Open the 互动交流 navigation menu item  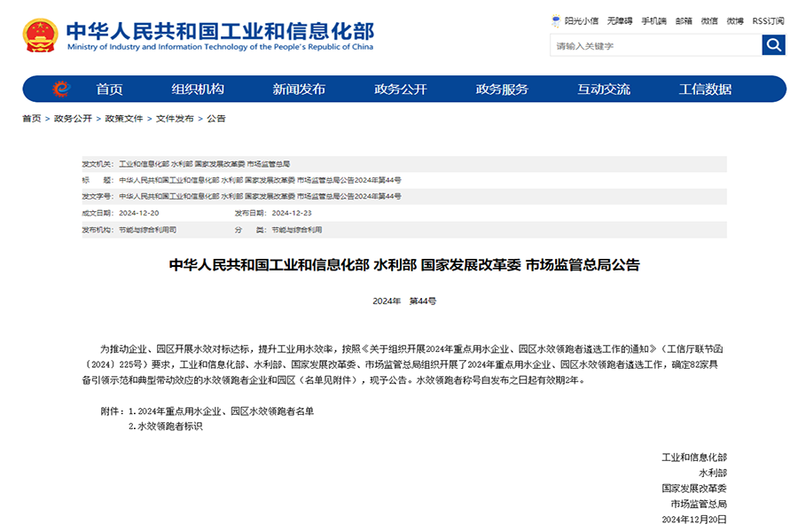[x=604, y=89]
